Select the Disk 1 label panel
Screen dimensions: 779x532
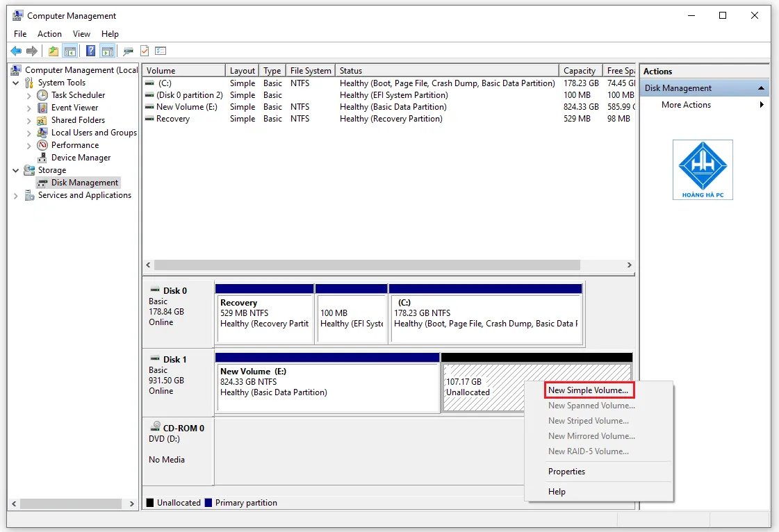[179, 383]
